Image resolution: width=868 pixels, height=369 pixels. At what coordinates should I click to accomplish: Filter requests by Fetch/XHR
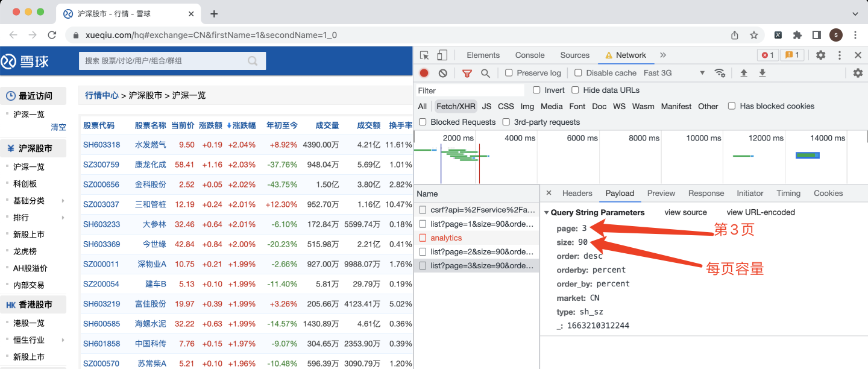(456, 106)
